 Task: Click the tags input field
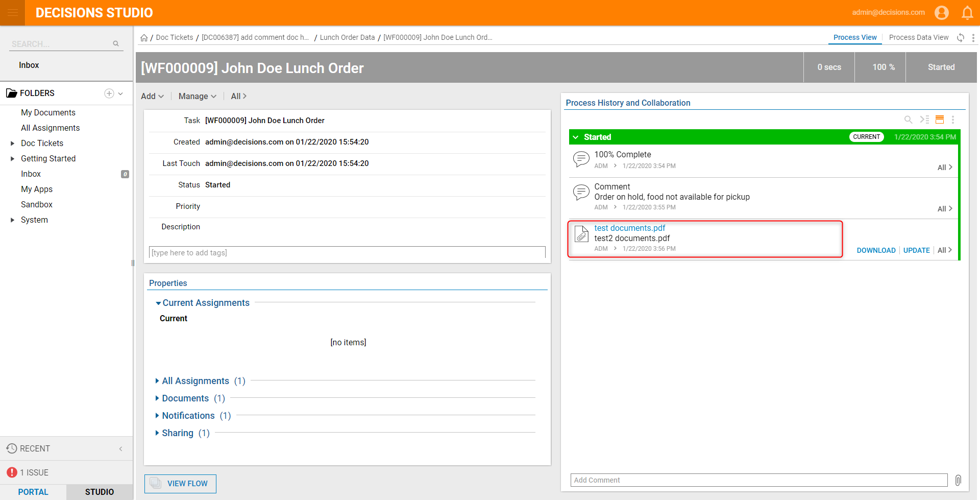coord(347,253)
